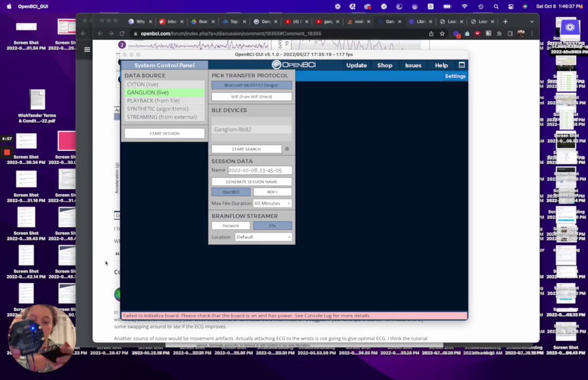The image size is (588, 380).
Task: Click the Loom webcam bubble
Action: point(42,338)
